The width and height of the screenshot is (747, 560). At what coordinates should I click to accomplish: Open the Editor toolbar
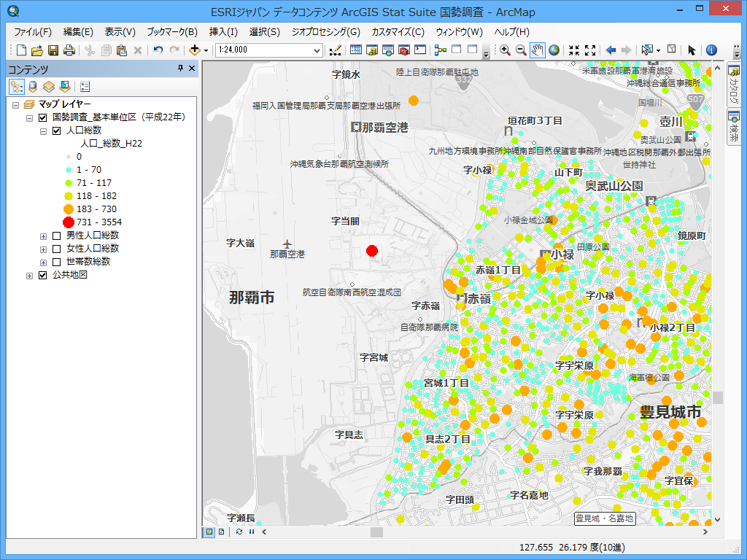pos(335,50)
